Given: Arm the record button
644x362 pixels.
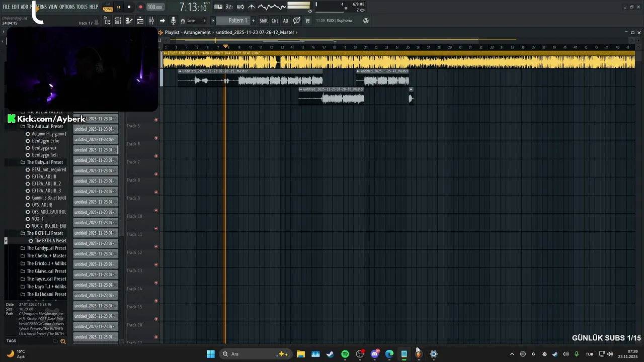Looking at the screenshot, I should click(x=140, y=7).
